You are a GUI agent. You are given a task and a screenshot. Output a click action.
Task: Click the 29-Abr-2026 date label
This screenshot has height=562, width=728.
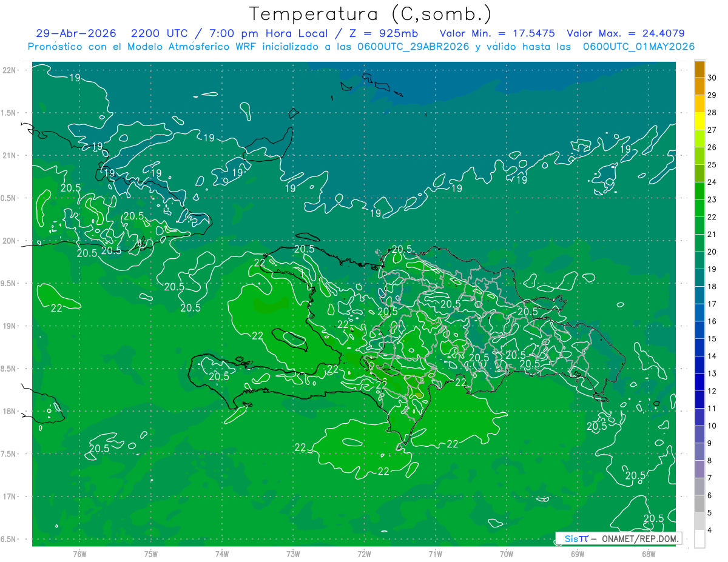[x=71, y=33]
